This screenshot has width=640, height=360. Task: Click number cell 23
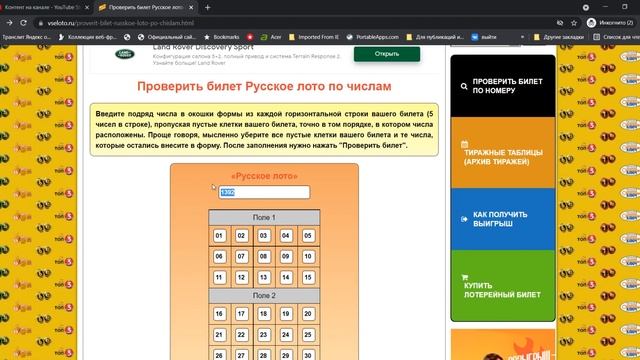[264, 335]
